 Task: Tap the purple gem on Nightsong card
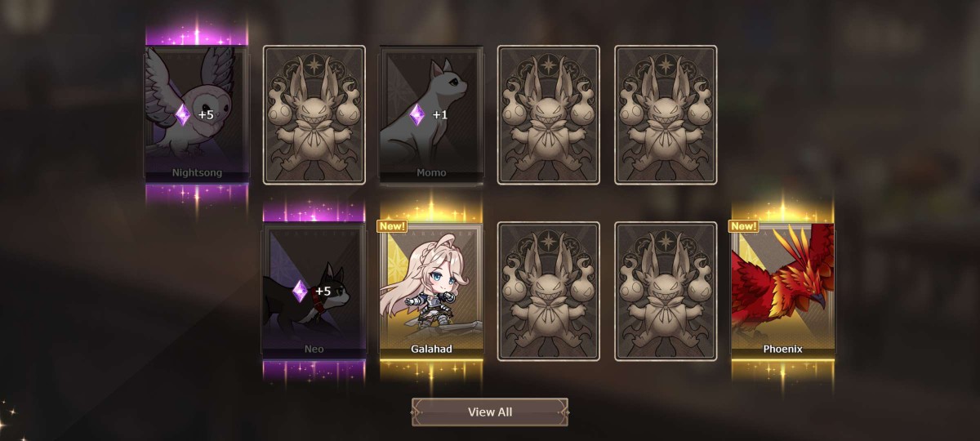185,114
